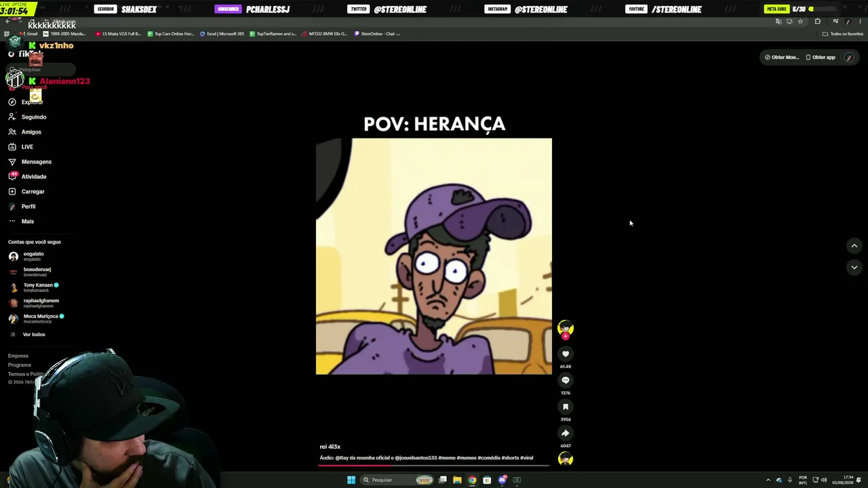The width and height of the screenshot is (868, 488).
Task: Open followed account boxederuarj
Action: pos(30,272)
